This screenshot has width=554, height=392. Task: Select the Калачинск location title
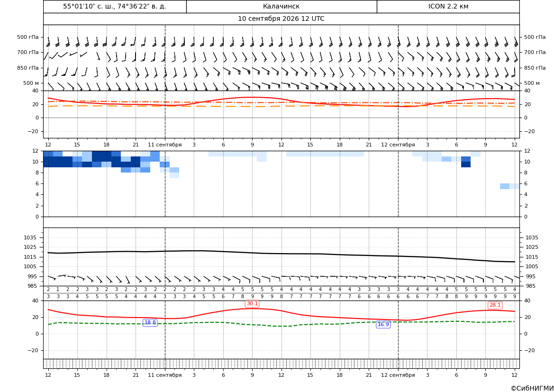281,6
